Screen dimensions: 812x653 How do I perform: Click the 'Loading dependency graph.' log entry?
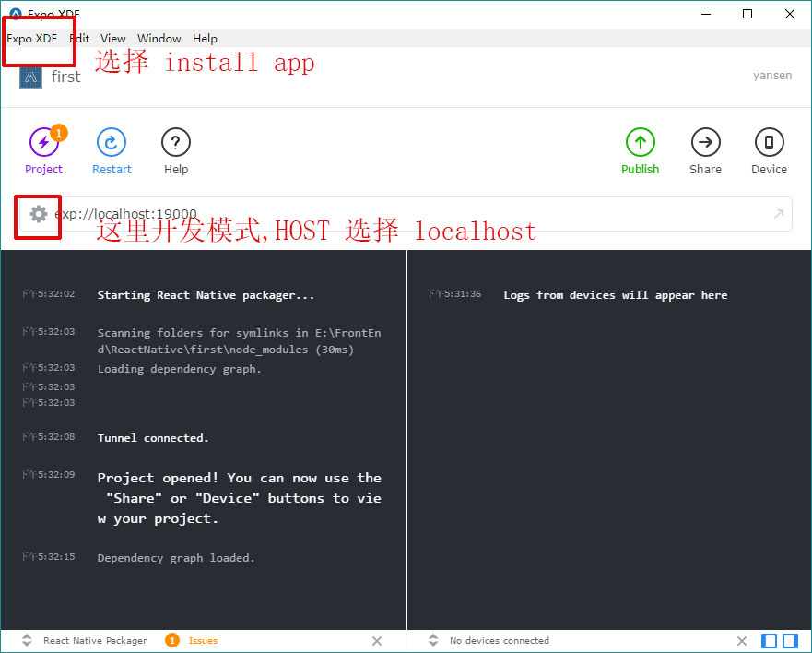click(179, 369)
